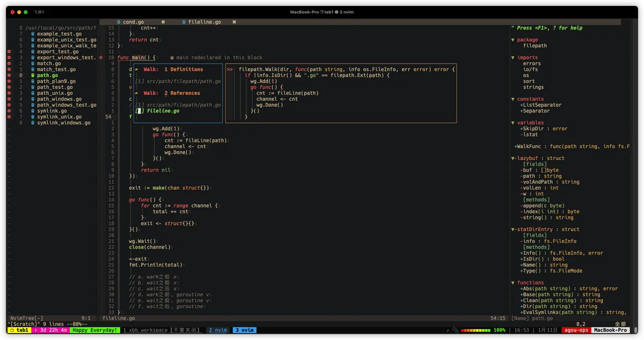The width and height of the screenshot is (644, 340).
Task: Click the icon before Walk: 1 Definitions
Action: click(137, 69)
